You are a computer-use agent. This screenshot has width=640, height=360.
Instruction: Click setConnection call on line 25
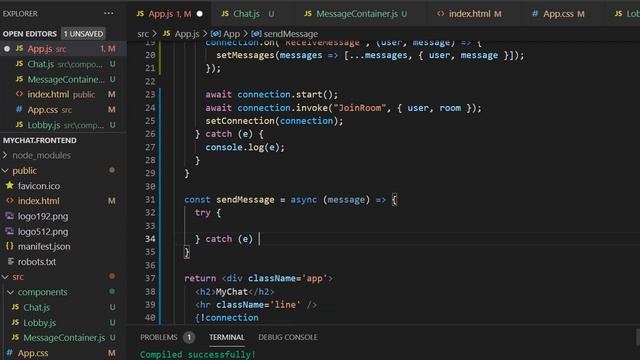coord(274,121)
